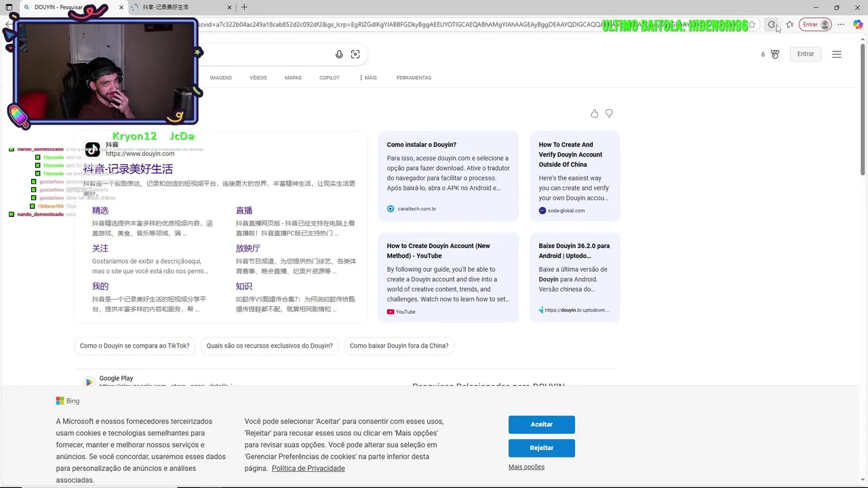
Task: Open the 直播 sitelink
Action: point(244,211)
